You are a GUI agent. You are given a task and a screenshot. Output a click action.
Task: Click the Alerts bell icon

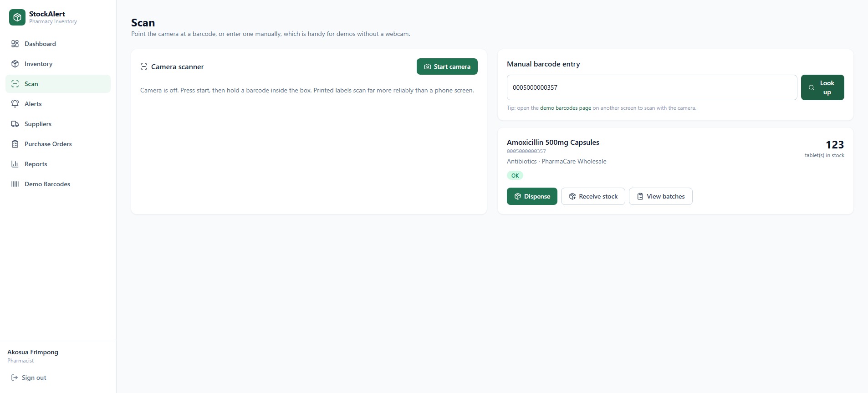[x=15, y=104]
